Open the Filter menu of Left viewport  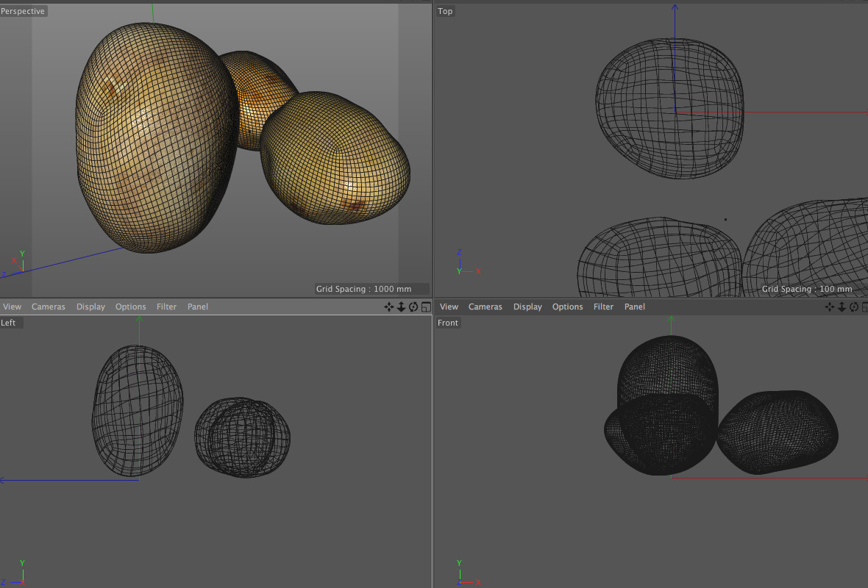[x=167, y=307]
